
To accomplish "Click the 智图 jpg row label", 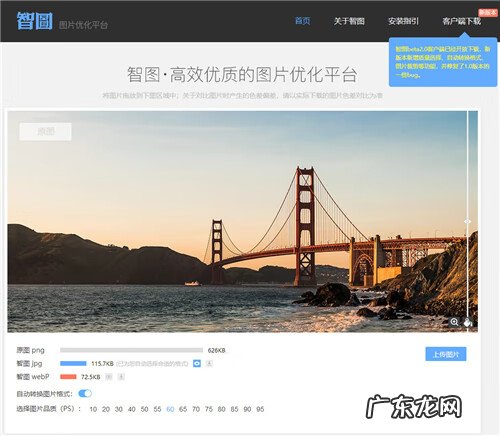I will 29,364.
